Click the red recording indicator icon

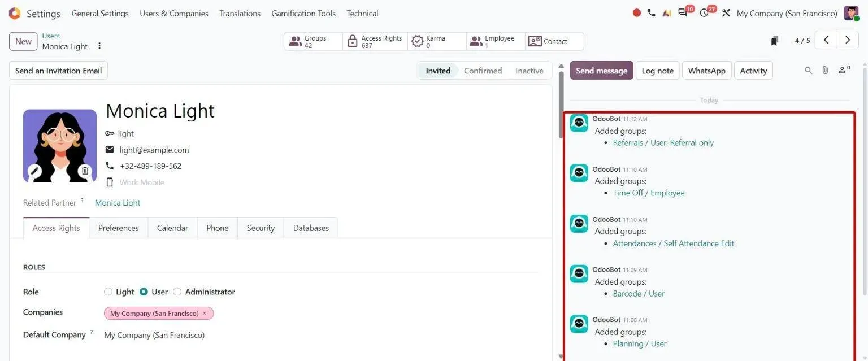(x=637, y=13)
